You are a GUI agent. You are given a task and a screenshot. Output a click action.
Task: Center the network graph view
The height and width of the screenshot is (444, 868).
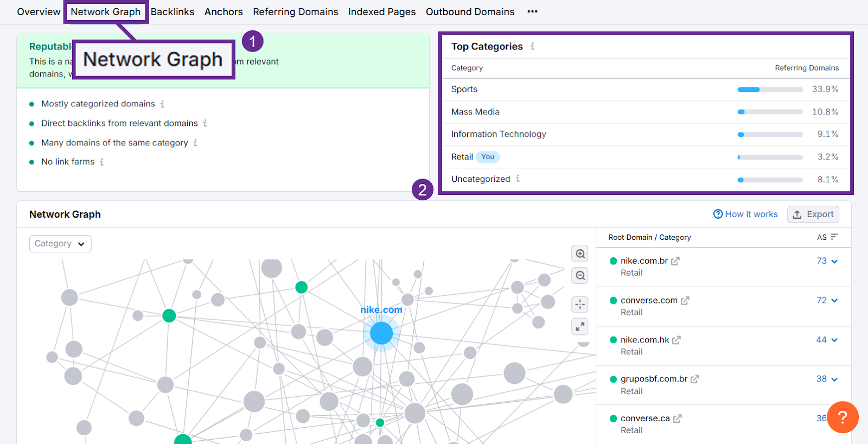(x=580, y=305)
